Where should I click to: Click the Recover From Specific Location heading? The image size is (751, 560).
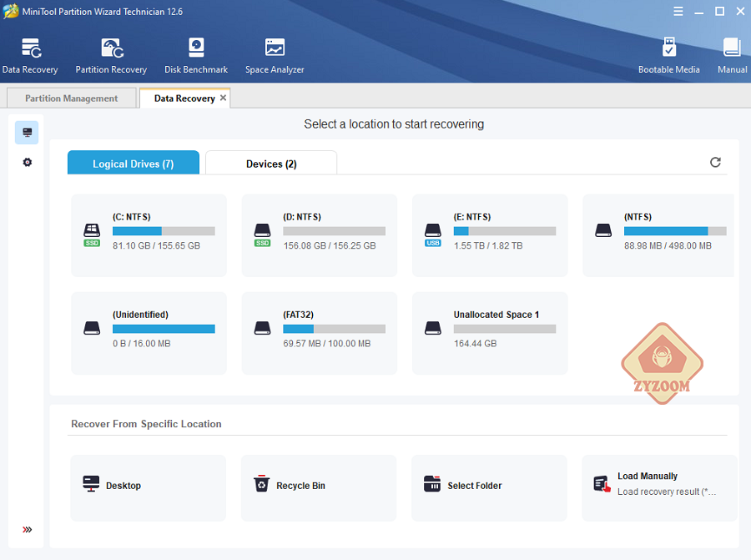[146, 424]
